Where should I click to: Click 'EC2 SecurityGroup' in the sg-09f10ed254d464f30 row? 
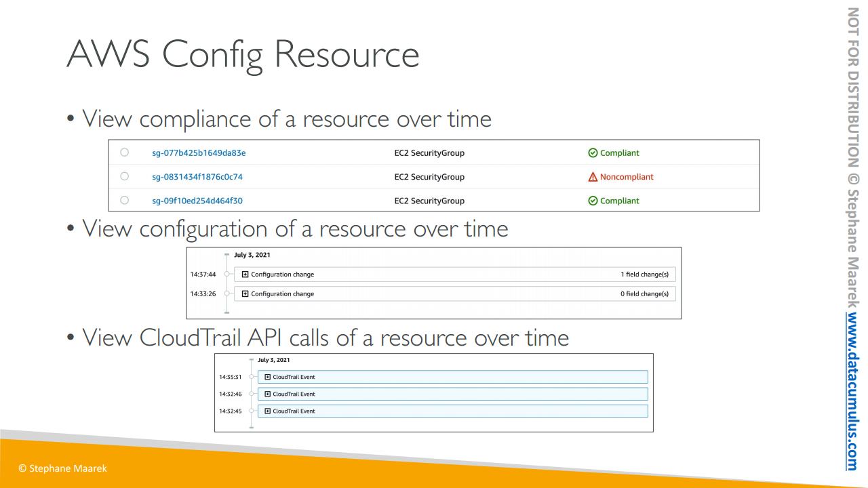click(429, 201)
